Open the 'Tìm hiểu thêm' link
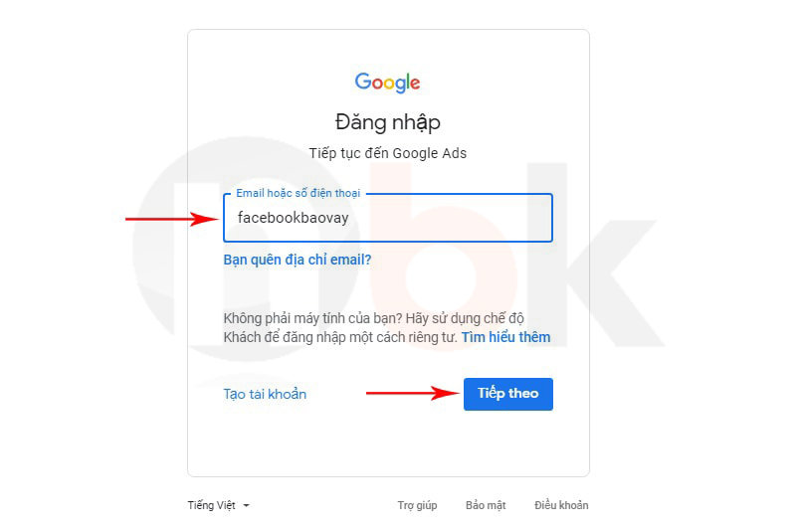The width and height of the screenshot is (799, 532). pyautogui.click(x=506, y=337)
